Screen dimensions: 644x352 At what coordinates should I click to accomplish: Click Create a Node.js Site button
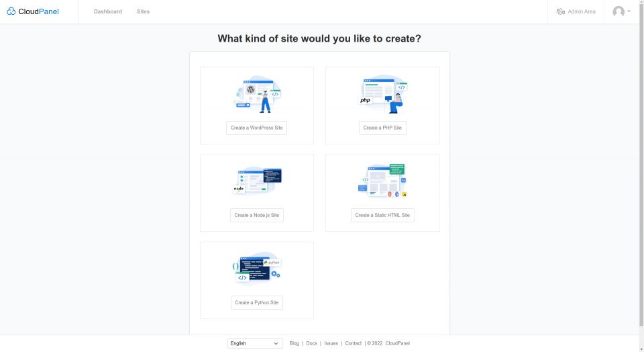point(257,215)
